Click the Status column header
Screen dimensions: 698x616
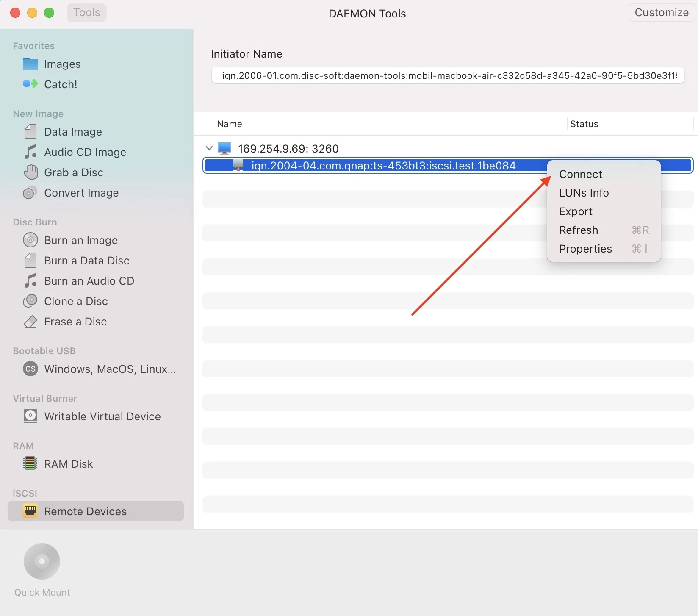584,124
